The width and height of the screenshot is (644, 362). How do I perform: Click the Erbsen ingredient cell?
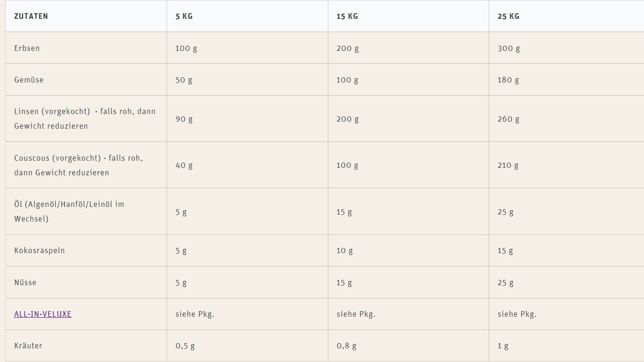click(27, 48)
